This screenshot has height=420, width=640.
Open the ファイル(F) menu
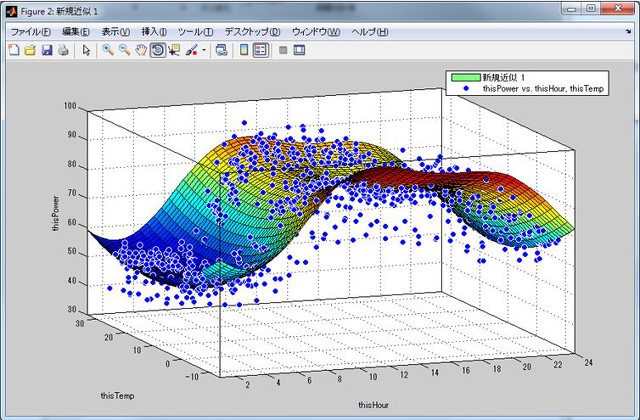31,32
